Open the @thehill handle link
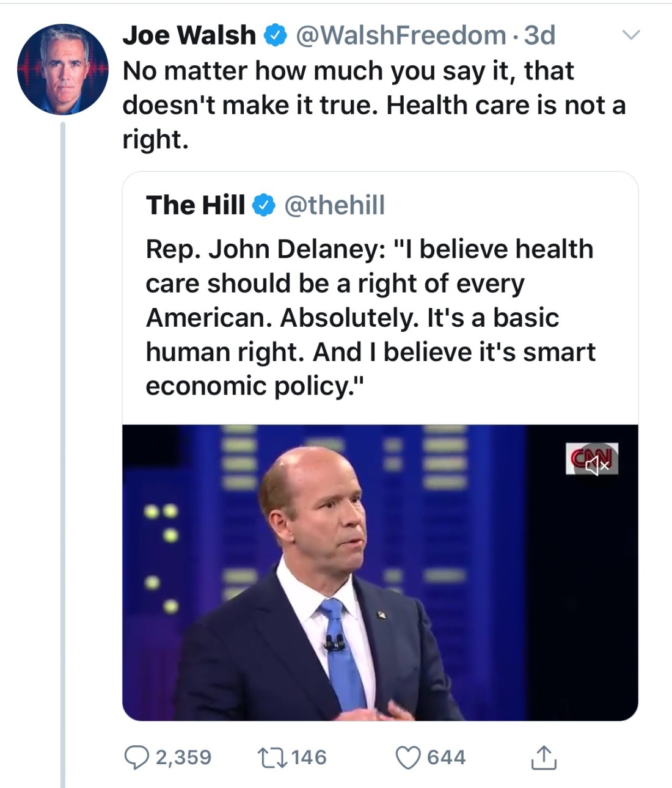The image size is (672, 788). pos(334,205)
